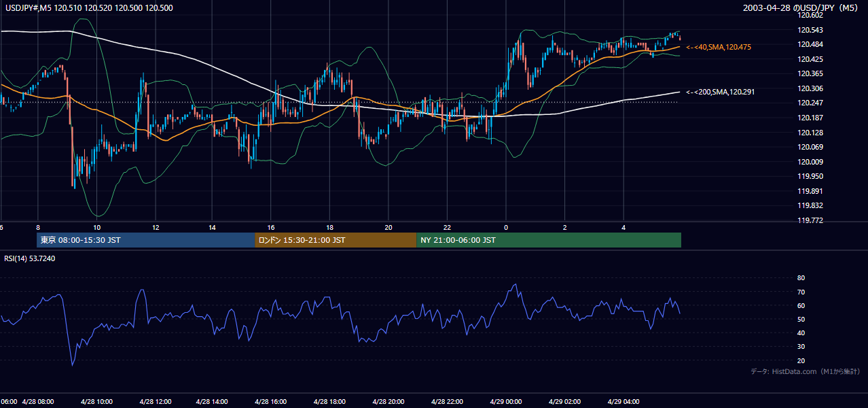Click price axis value 119.772

(x=810, y=220)
